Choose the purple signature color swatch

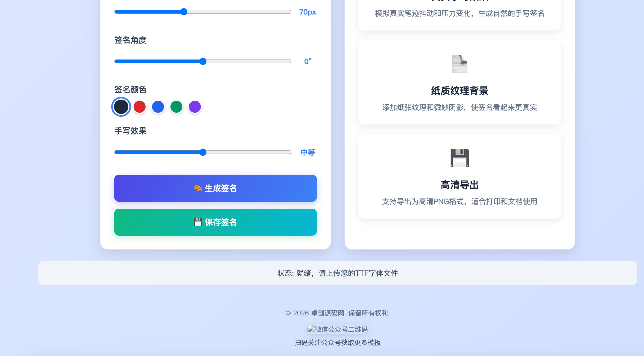point(195,107)
